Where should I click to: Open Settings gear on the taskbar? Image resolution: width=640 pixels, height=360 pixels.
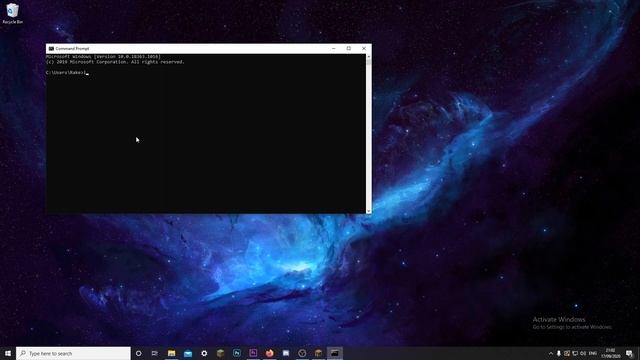204,353
